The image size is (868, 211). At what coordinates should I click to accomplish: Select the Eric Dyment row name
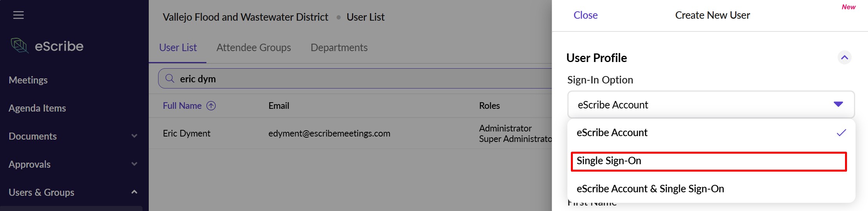pos(187,133)
